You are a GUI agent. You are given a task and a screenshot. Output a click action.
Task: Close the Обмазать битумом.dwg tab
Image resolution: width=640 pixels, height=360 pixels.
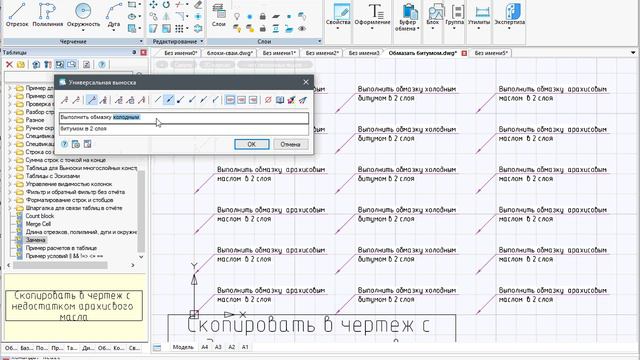tap(464, 53)
